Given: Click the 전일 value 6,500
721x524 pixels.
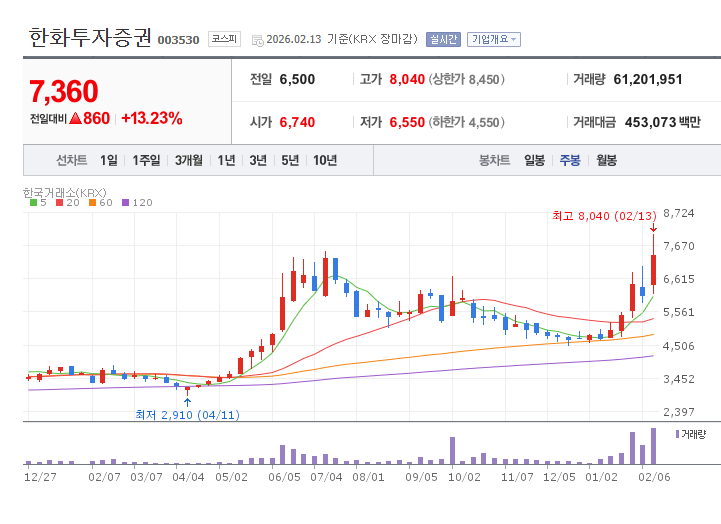Looking at the screenshot, I should (x=297, y=80).
